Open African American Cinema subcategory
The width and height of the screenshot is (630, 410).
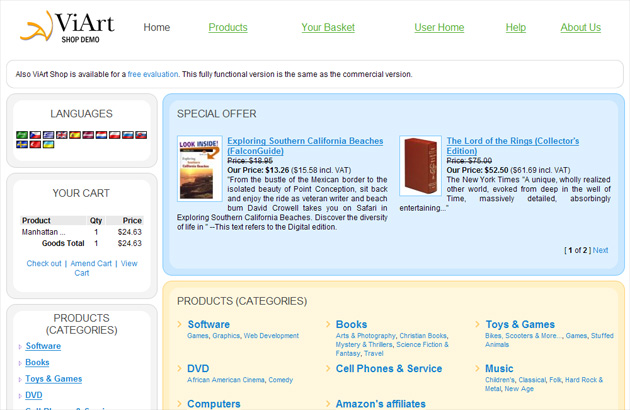click(x=226, y=380)
